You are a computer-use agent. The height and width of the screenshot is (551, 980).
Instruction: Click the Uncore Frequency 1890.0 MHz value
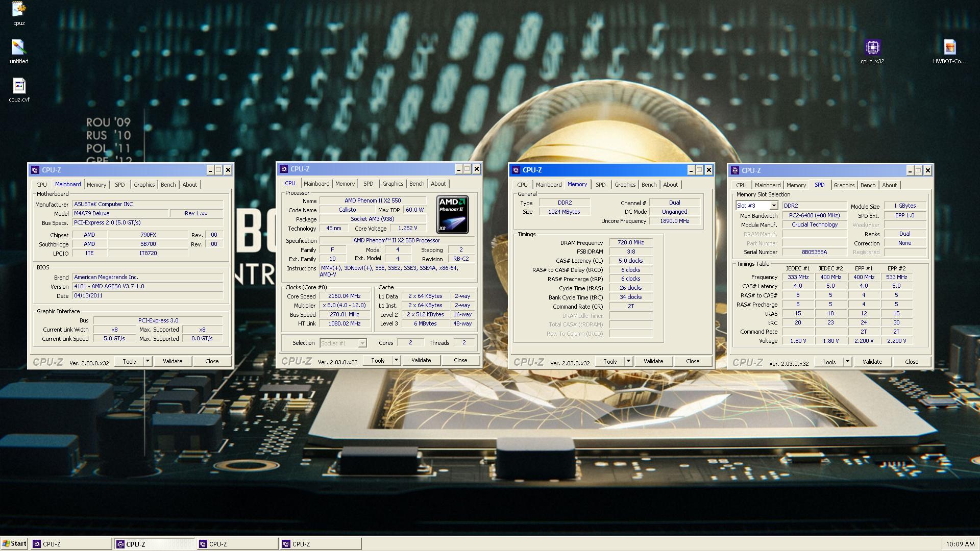pyautogui.click(x=674, y=221)
